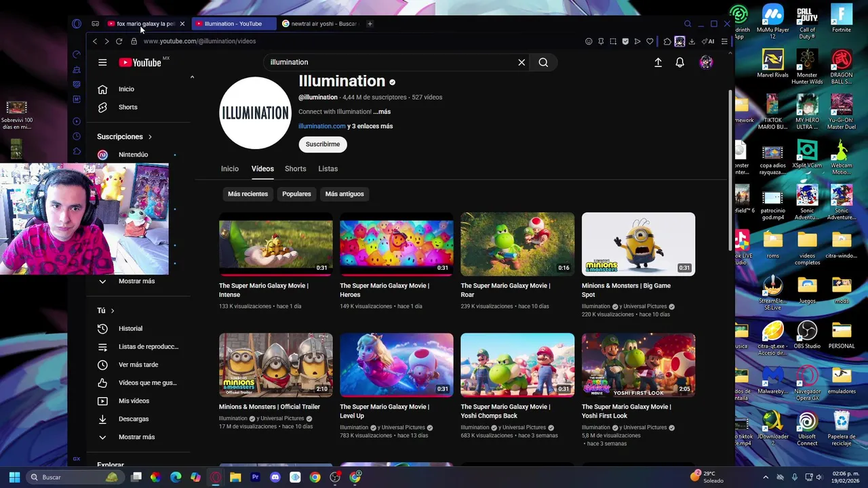Open the Windows Start button

coord(14,477)
